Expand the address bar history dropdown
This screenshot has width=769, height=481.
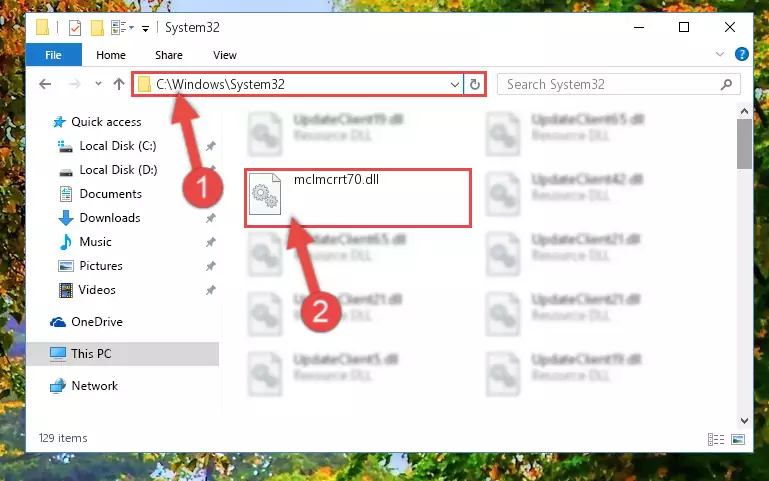coord(455,85)
